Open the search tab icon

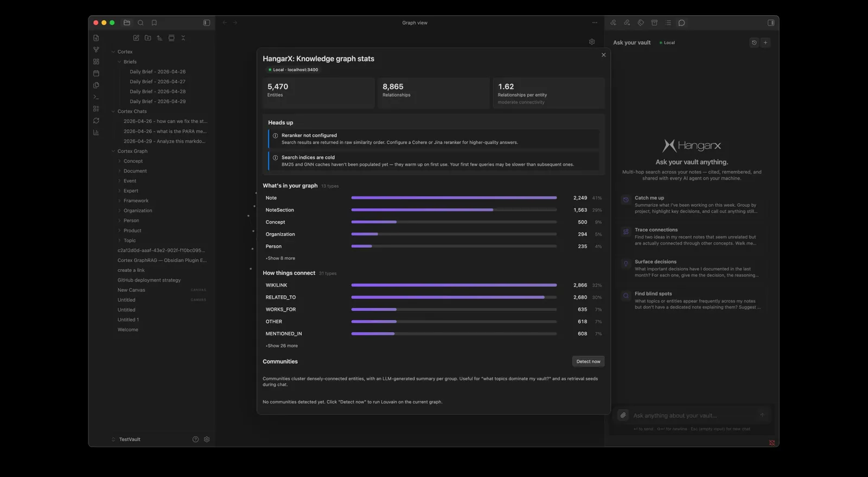point(141,23)
